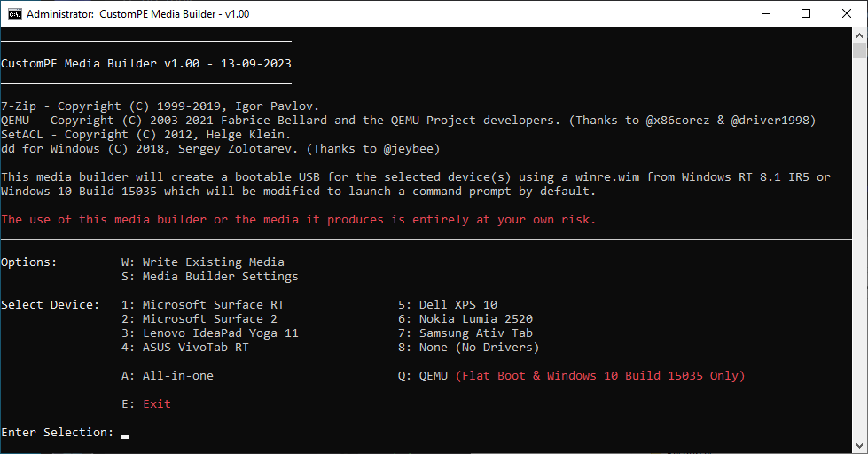Screen dimensions: 868x454
Task: Click the SetACL copyright line
Action: pyautogui.click(x=145, y=135)
